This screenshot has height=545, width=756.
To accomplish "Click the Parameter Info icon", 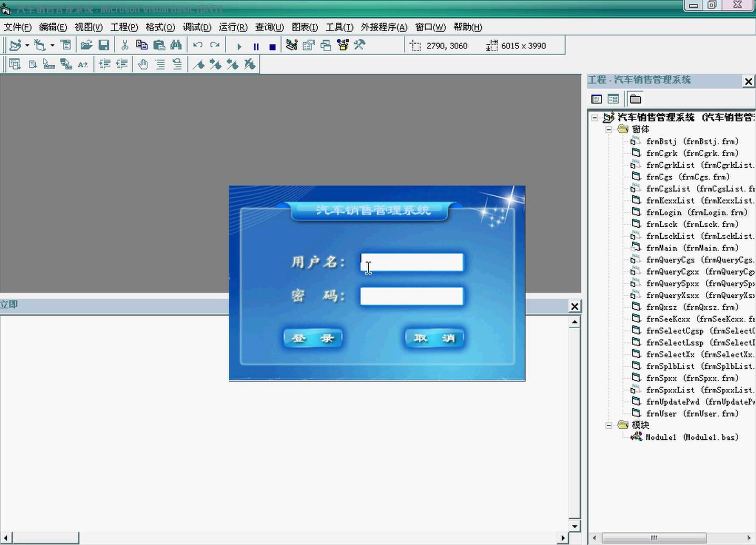I will click(x=66, y=64).
